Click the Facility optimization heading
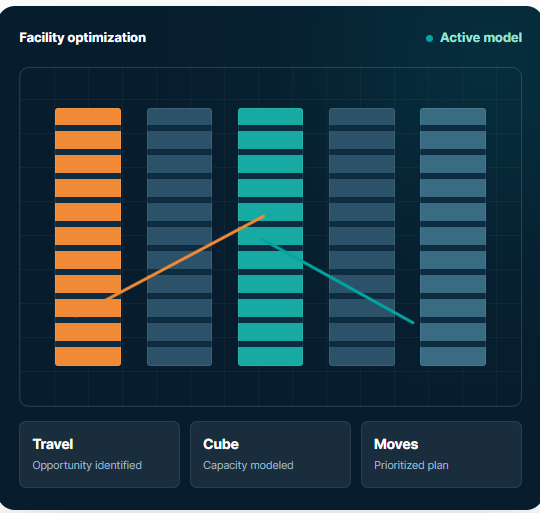Image resolution: width=540 pixels, height=513 pixels. pyautogui.click(x=83, y=38)
